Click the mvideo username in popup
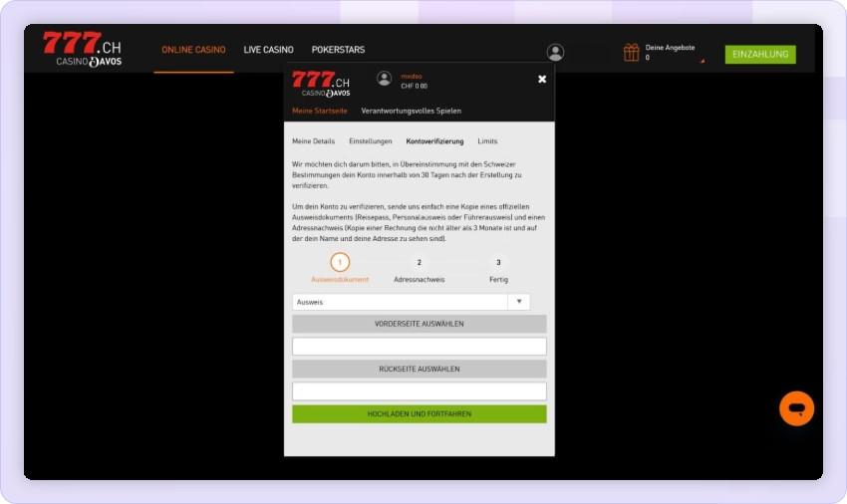 click(412, 76)
